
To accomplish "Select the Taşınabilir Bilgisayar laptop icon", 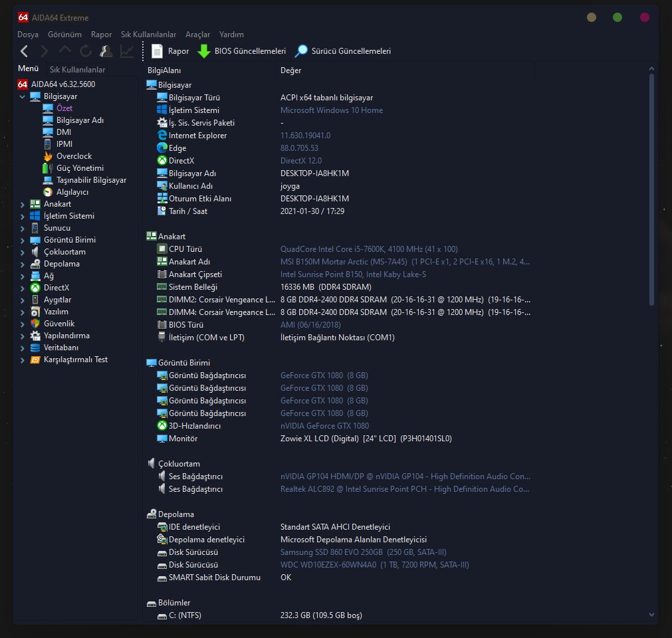I will (x=48, y=180).
